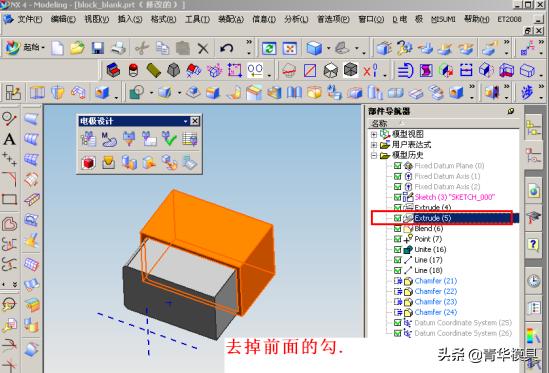Click the Cut scissors icon
Image resolution: width=549 pixels, height=373 pixels.
point(142,48)
